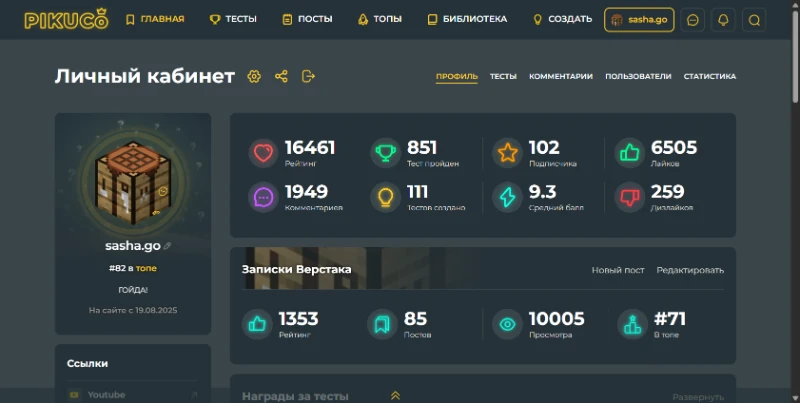Click the 851 tests passed value
Viewport: 800px width, 403px height.
pos(422,148)
